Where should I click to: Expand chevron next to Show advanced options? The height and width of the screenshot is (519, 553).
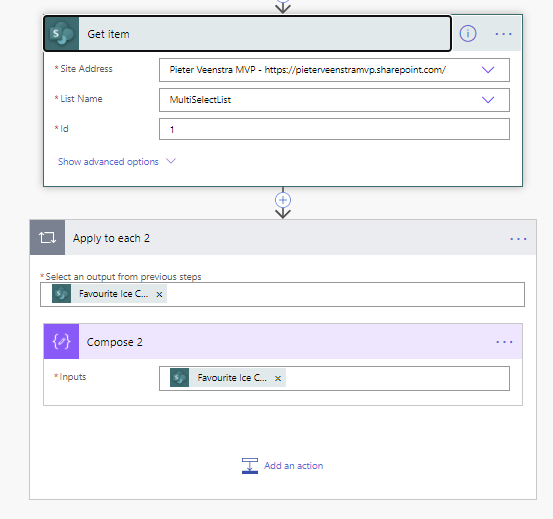coord(171,161)
